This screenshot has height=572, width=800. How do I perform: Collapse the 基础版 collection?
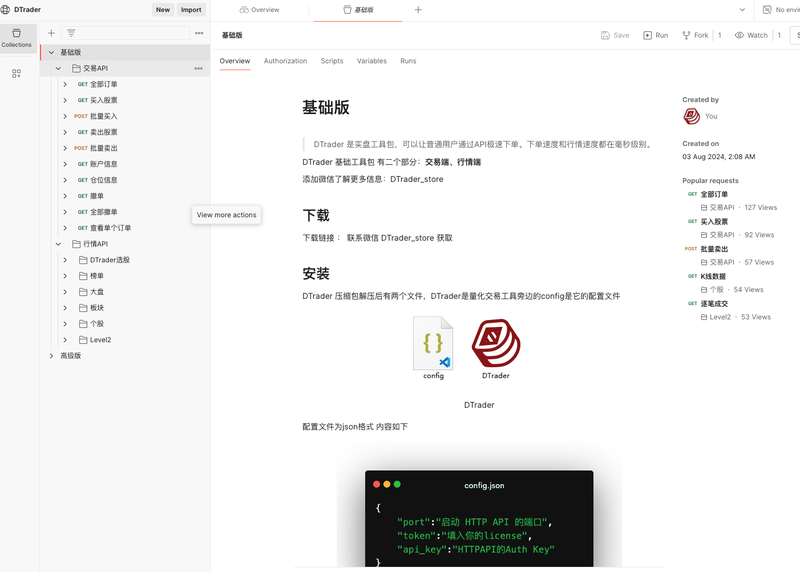click(51, 53)
